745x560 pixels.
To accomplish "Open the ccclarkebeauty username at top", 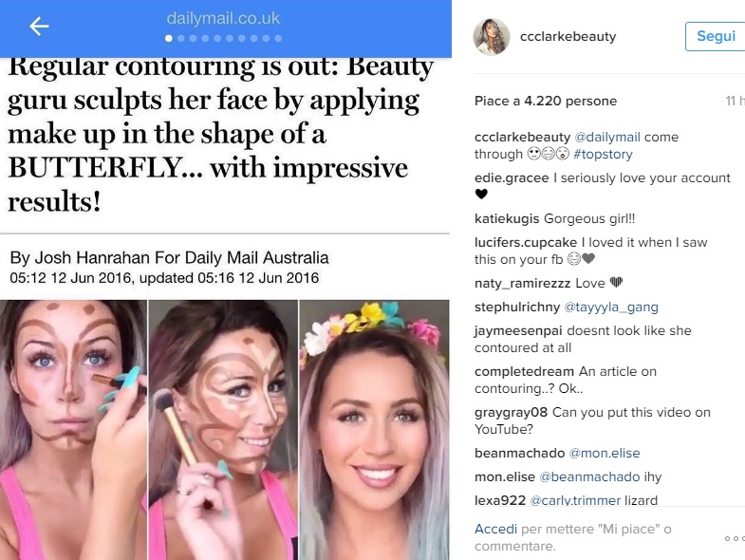I will pyautogui.click(x=568, y=37).
